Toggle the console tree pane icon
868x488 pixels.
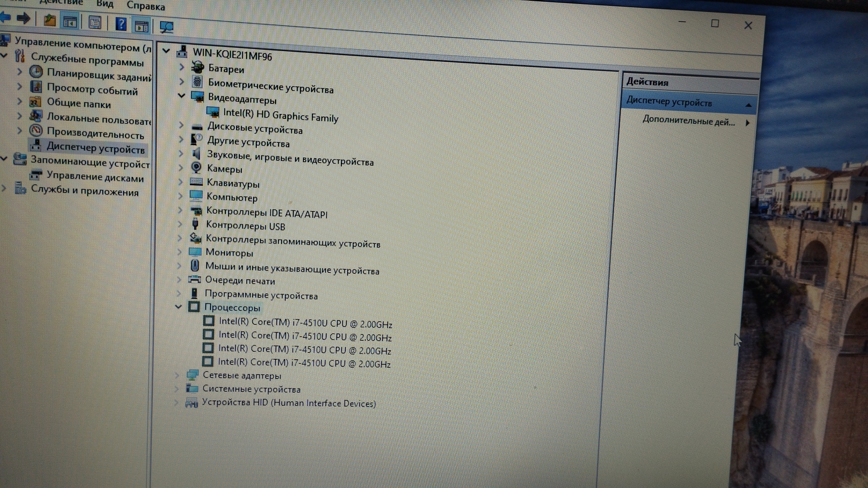click(x=70, y=21)
